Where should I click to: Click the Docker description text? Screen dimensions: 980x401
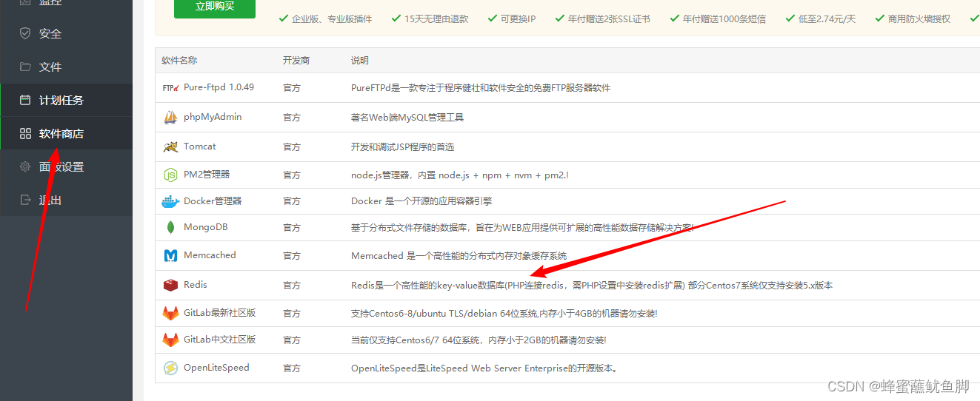tap(421, 201)
